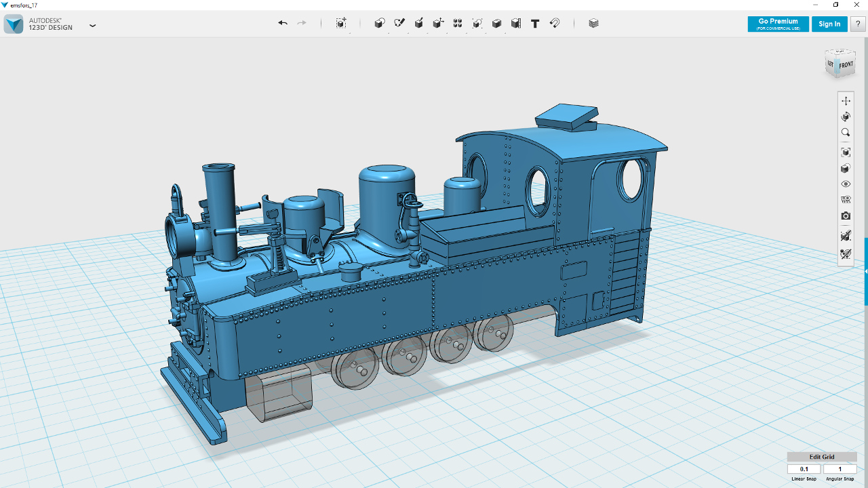
Task: Select the Pan navigation tool
Action: 846,101
